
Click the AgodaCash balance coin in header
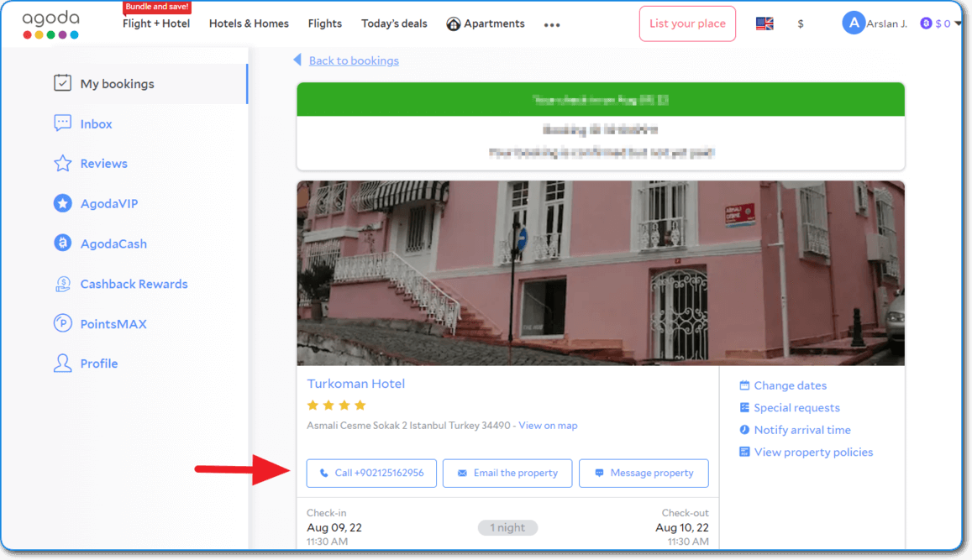926,24
